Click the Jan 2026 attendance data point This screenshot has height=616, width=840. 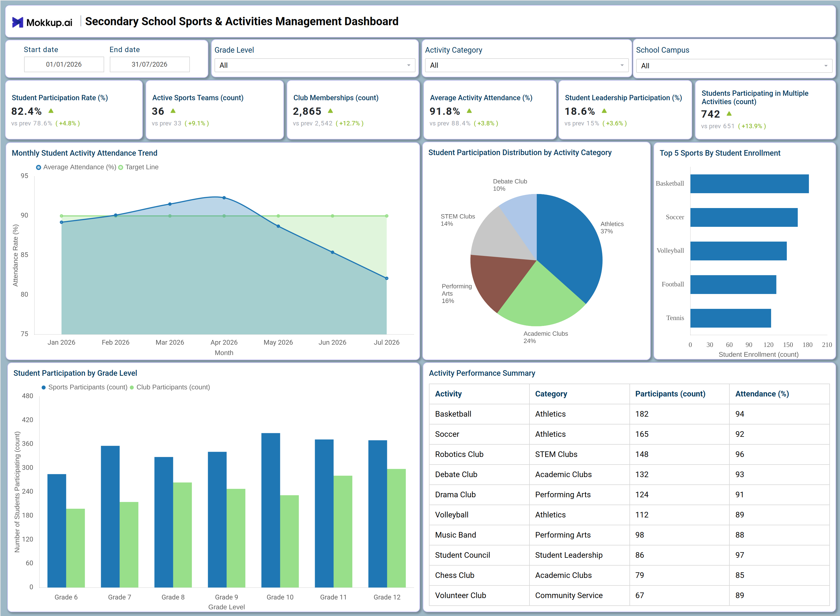[x=62, y=222]
